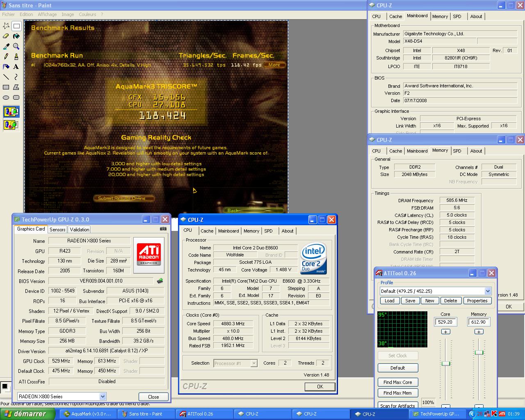Click the ATITool Memory clock slider handle
This screenshot has width=525, height=420.
(x=479, y=353)
